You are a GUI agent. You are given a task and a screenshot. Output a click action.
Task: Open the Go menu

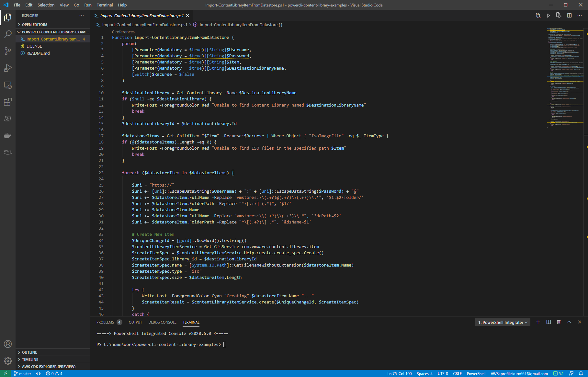(x=76, y=5)
